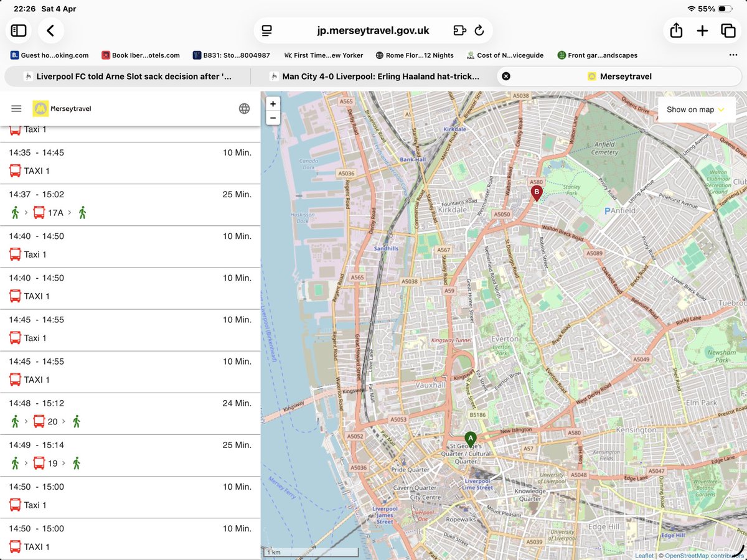Add a new tab with plus icon
The width and height of the screenshot is (747, 560).
click(702, 30)
